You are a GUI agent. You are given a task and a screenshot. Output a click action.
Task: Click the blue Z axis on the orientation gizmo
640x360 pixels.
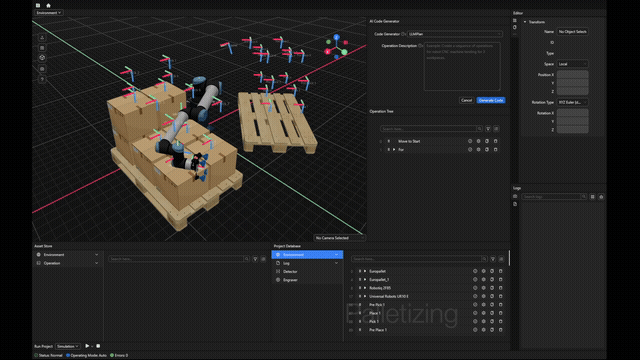[x=336, y=37]
